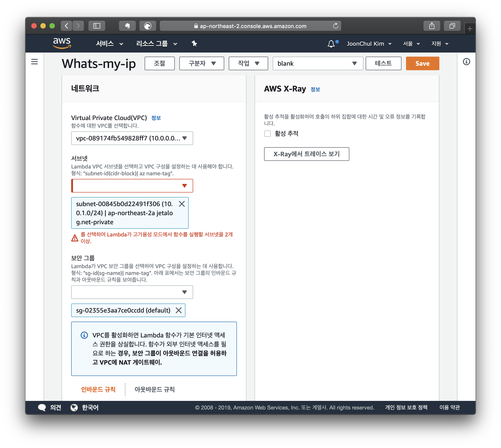Open the AWS hamburger side menu
Screen dimensions: 501x448
34,62
